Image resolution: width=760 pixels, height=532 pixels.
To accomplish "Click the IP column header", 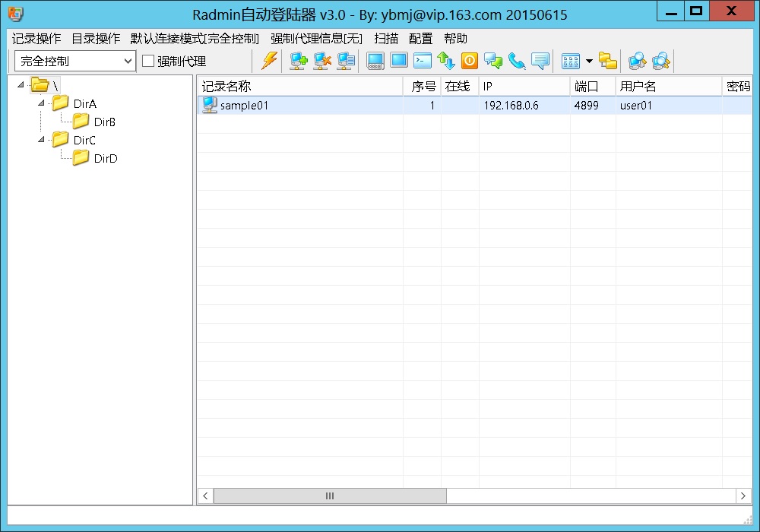I will coord(524,87).
